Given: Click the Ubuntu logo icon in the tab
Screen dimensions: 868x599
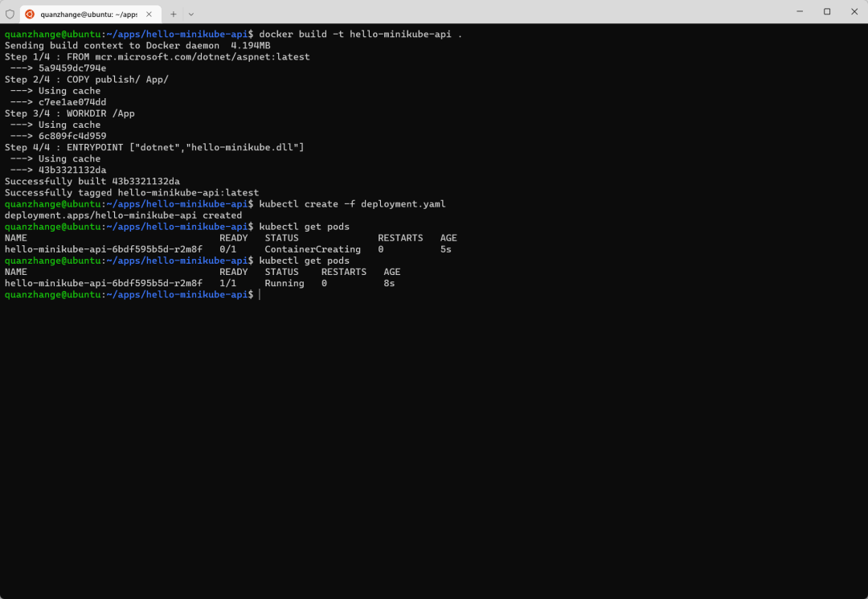Looking at the screenshot, I should coord(30,14).
